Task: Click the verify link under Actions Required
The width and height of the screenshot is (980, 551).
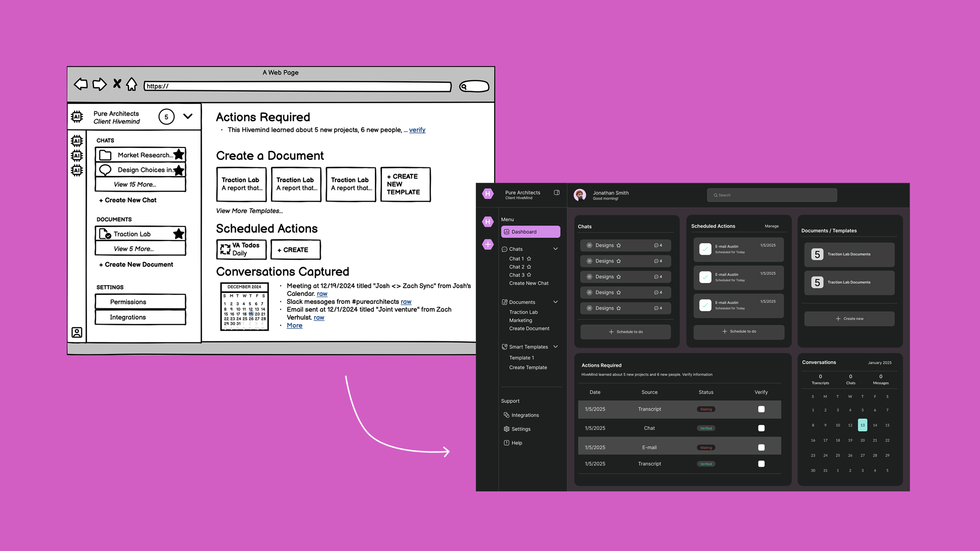Action: (417, 130)
